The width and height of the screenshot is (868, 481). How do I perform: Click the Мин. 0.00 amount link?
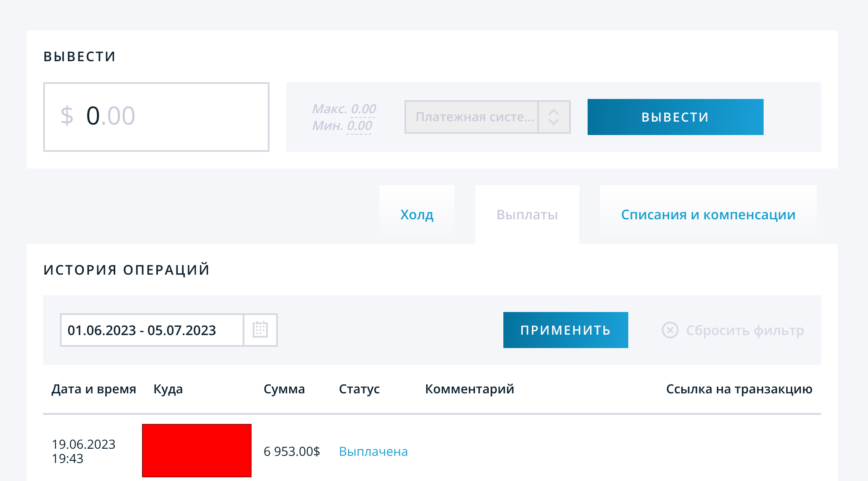pyautogui.click(x=359, y=126)
